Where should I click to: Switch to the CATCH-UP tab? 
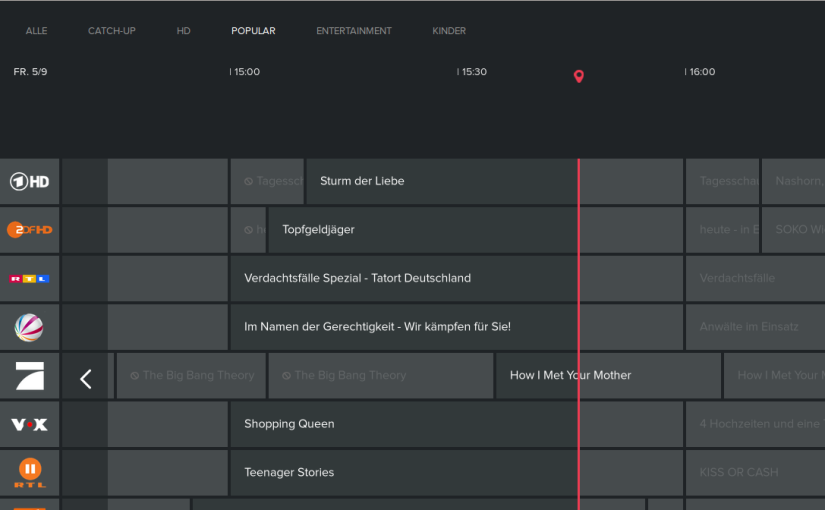pyautogui.click(x=112, y=31)
